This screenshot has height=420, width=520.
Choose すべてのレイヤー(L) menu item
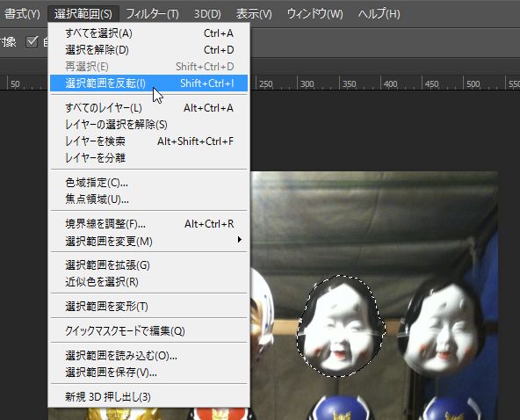click(x=149, y=108)
